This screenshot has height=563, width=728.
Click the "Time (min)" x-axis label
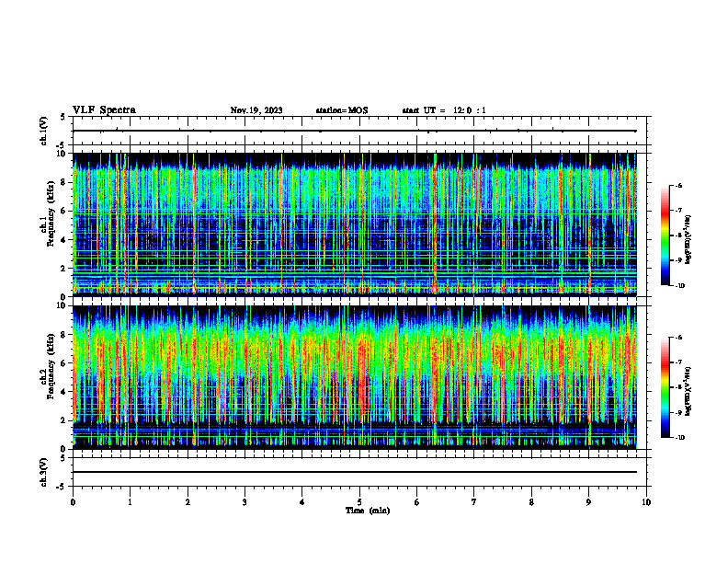click(x=368, y=511)
